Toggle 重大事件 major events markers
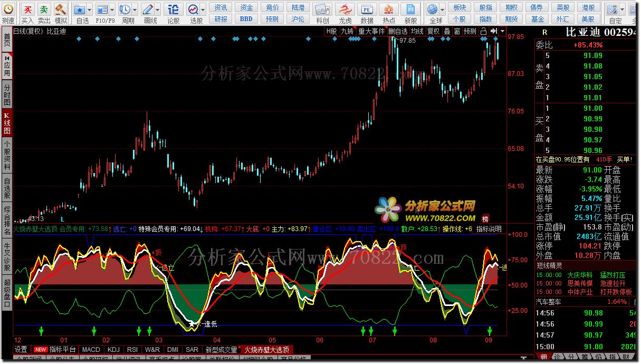Image resolution: width=641 pixels, height=364 pixels. (372, 31)
